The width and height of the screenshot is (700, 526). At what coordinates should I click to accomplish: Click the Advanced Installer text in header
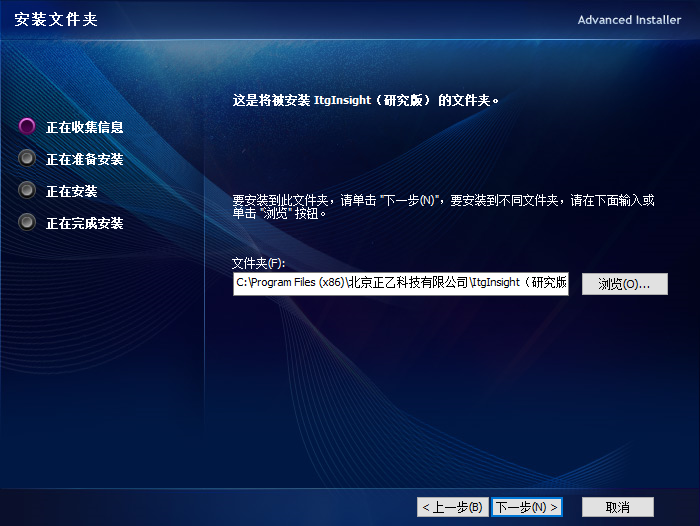[x=629, y=20]
